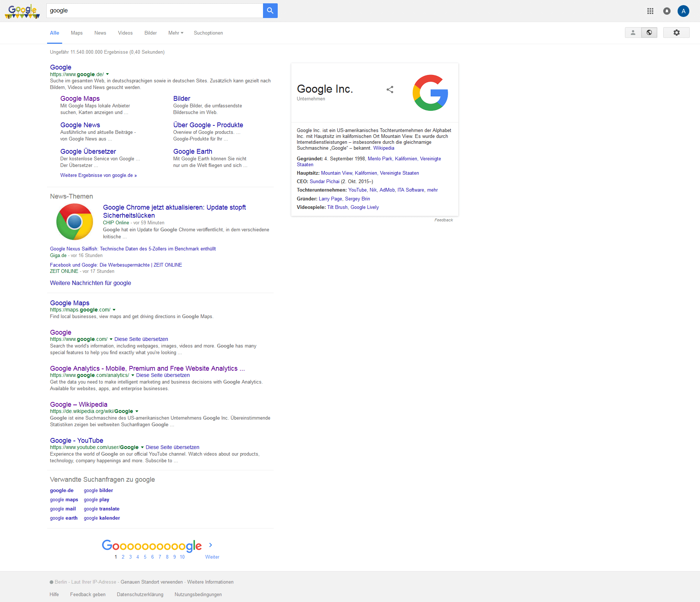Switch to the Videos tab
The image size is (700, 602).
pos(125,33)
